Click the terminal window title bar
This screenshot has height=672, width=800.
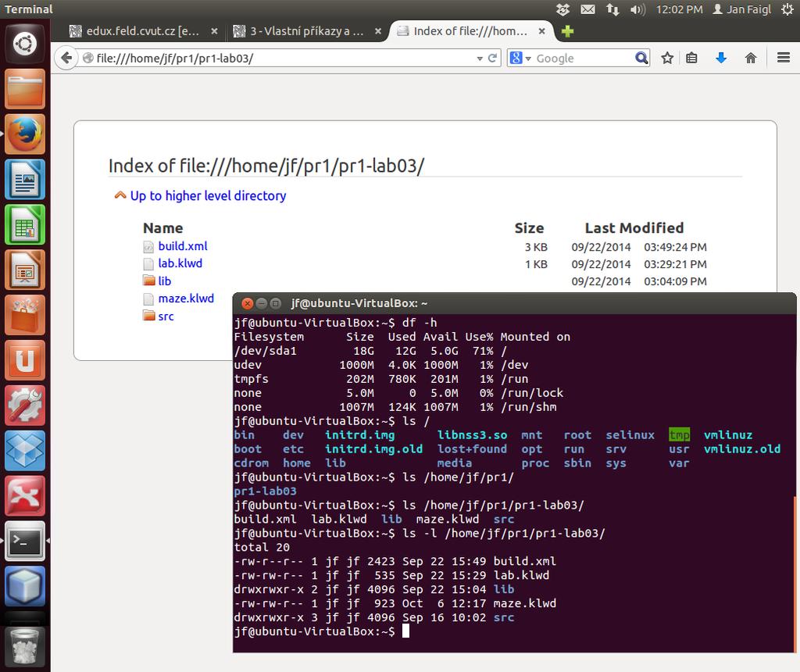pos(514,303)
